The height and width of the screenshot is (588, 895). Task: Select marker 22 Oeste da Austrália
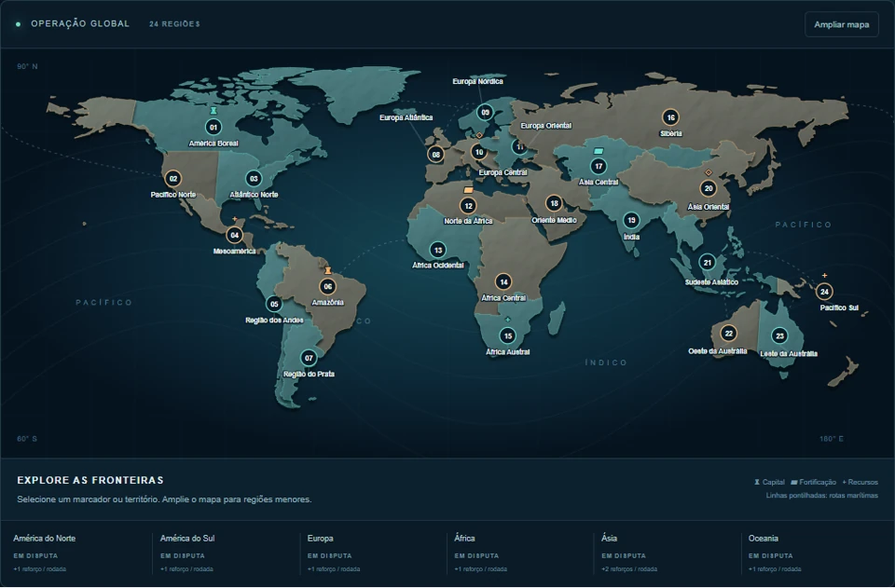[x=728, y=333]
